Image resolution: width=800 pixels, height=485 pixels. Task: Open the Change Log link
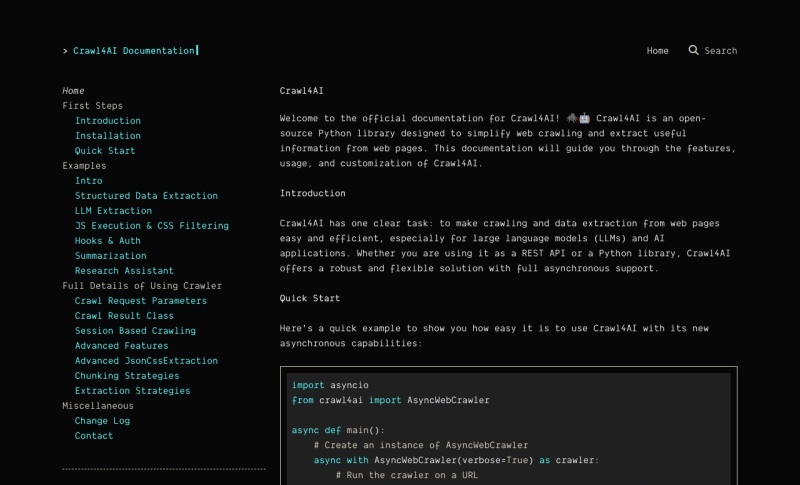pyautogui.click(x=102, y=421)
